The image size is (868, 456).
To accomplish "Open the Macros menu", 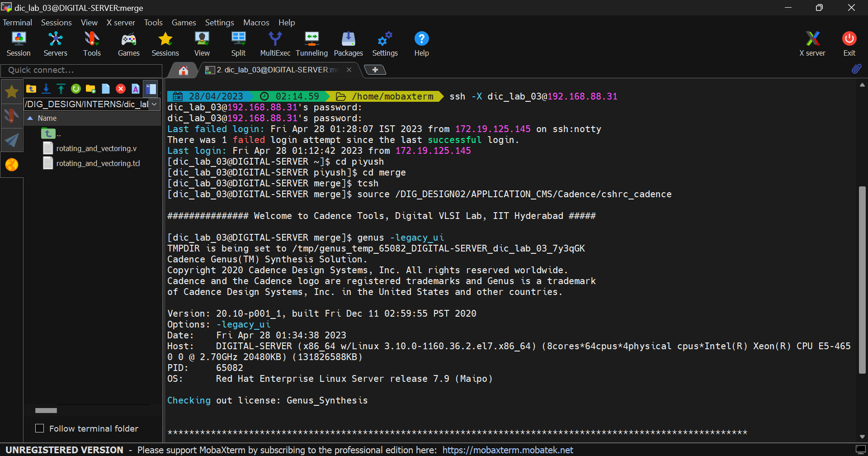I will click(x=256, y=22).
